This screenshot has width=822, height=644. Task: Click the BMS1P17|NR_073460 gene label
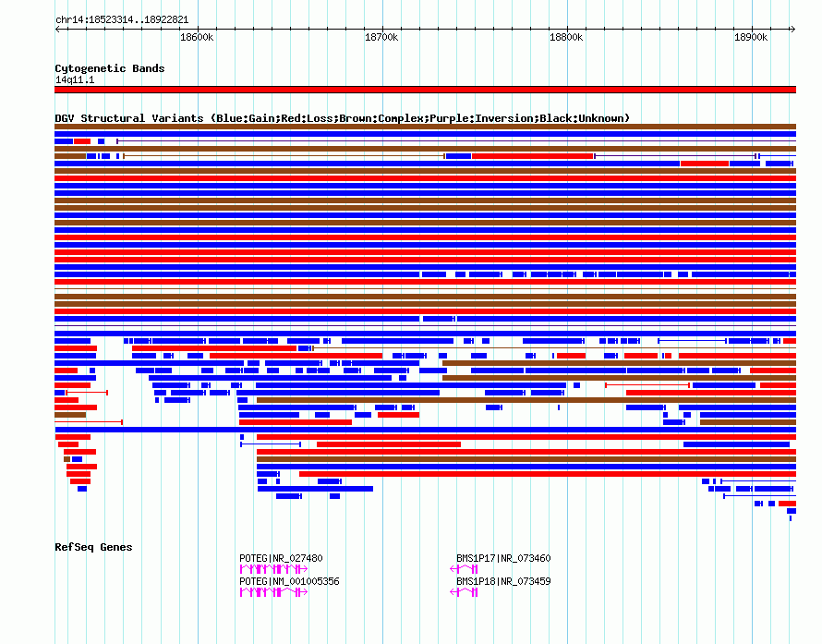point(503,558)
